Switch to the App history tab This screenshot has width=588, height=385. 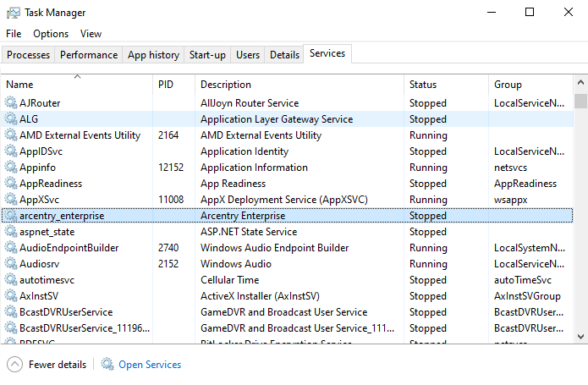point(153,55)
